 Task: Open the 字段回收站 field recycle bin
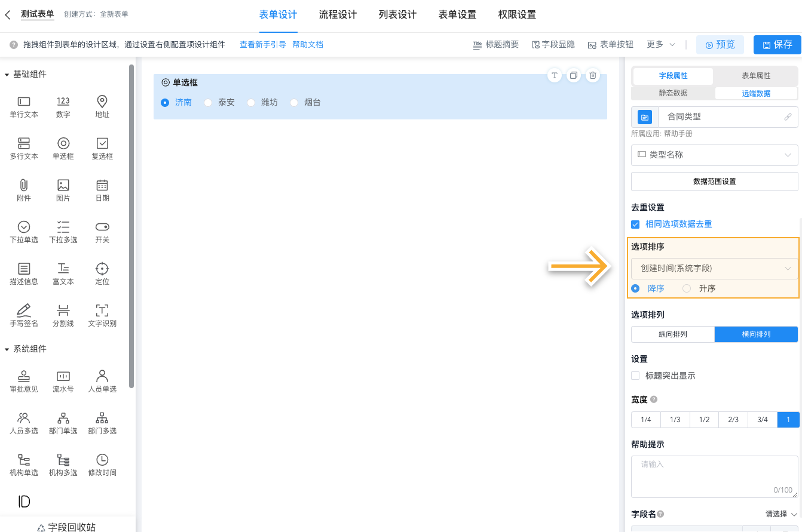[68, 526]
